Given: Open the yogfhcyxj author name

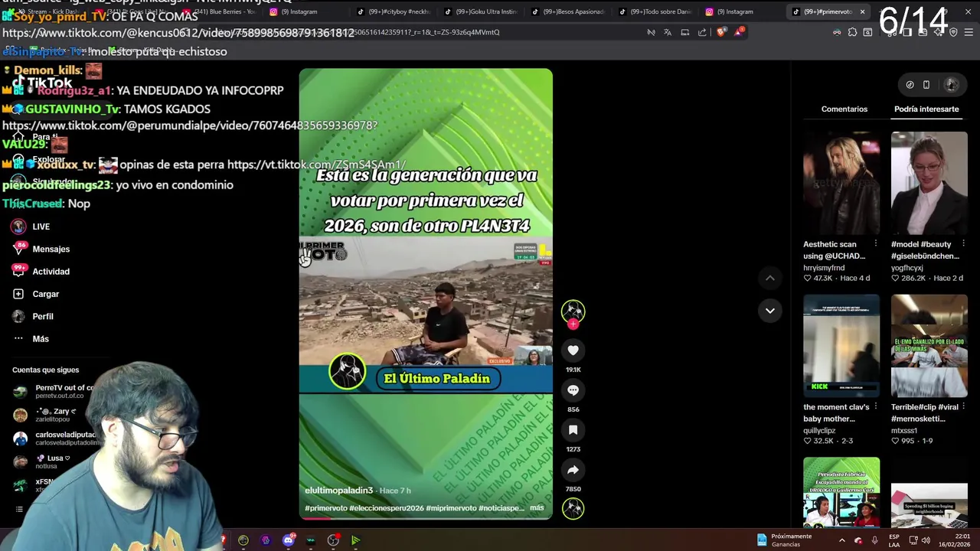Looking at the screenshot, I should coord(907,268).
